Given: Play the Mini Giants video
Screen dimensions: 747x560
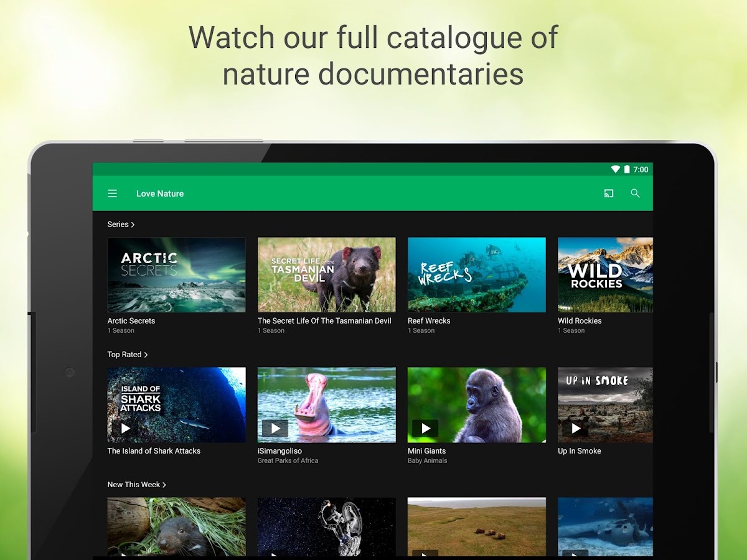Looking at the screenshot, I should tap(425, 428).
